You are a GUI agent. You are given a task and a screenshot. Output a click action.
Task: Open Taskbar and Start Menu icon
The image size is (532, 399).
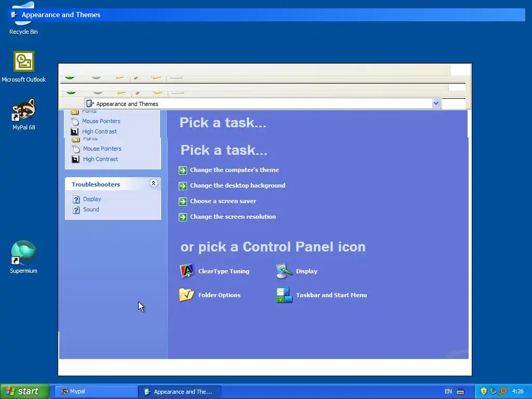(322, 295)
